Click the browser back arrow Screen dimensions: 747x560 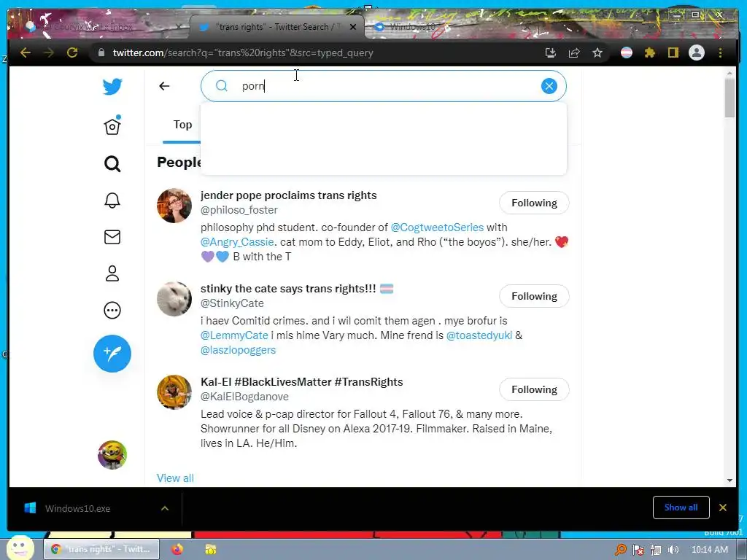click(x=26, y=52)
